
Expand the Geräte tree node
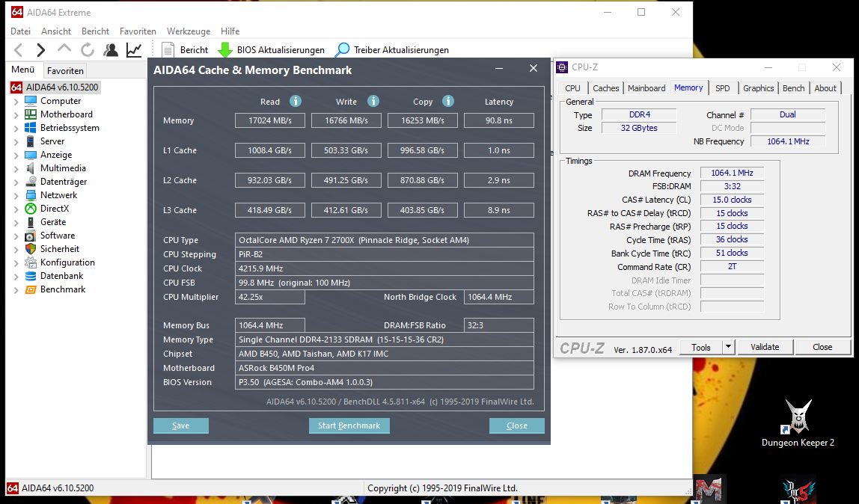coord(16,222)
